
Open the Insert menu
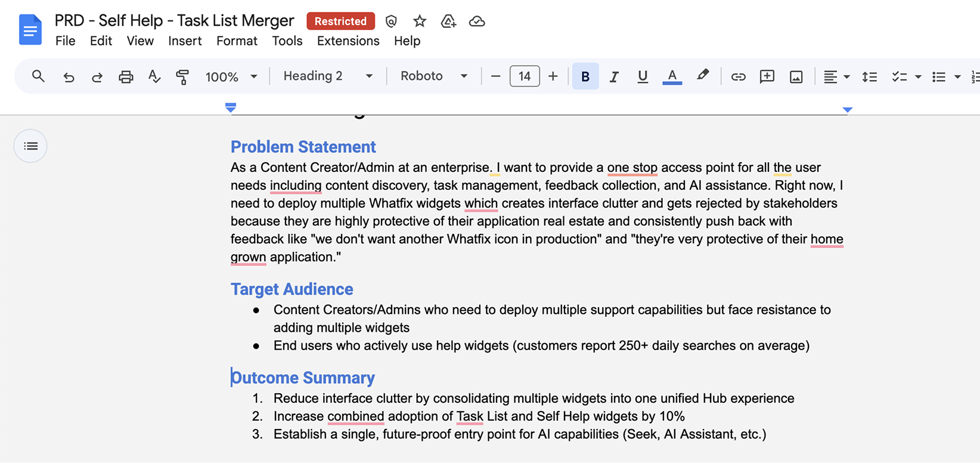point(185,41)
